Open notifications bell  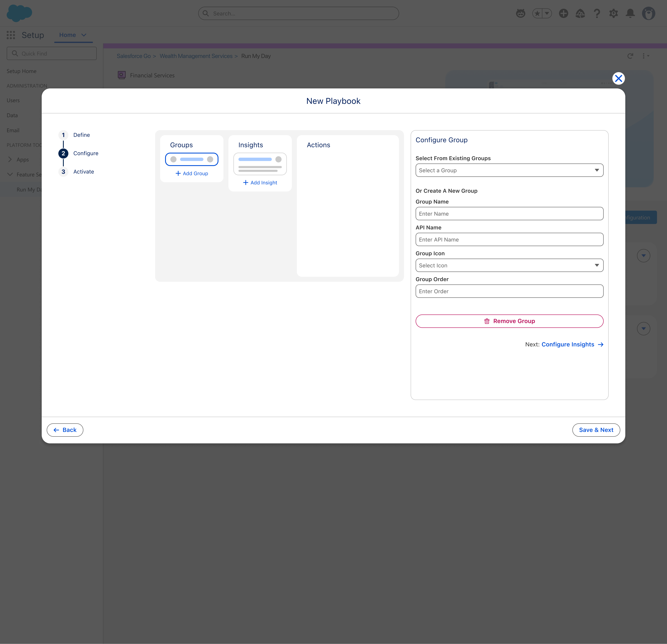[630, 14]
